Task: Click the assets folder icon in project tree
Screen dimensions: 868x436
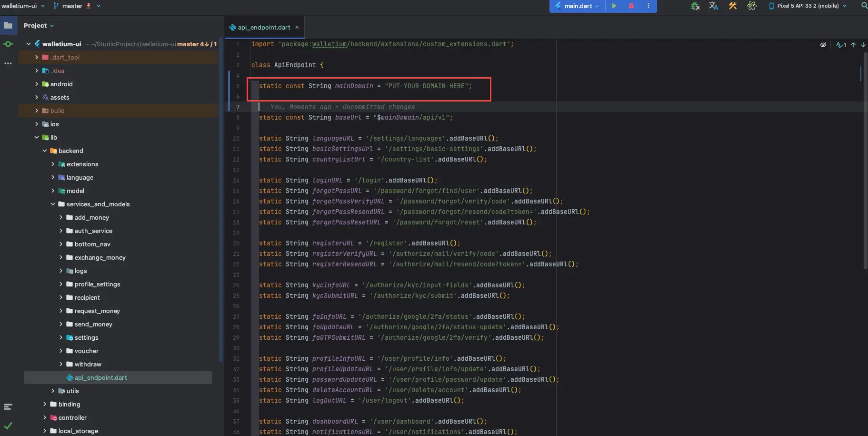Action: click(x=45, y=97)
